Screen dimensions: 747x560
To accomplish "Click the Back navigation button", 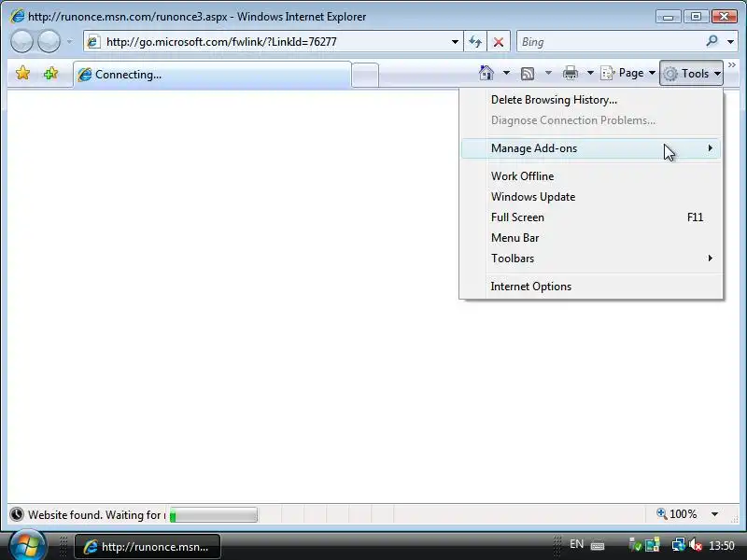I will (21, 41).
